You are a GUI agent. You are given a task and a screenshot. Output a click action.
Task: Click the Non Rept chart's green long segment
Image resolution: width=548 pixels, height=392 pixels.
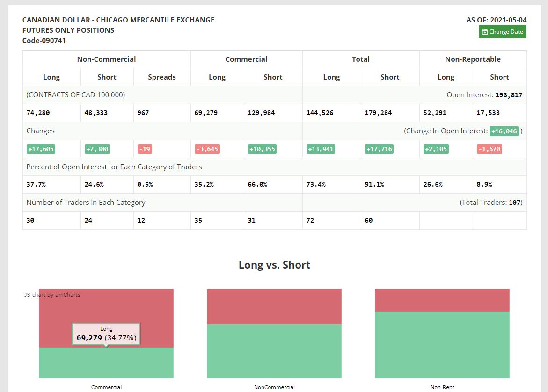click(442, 345)
